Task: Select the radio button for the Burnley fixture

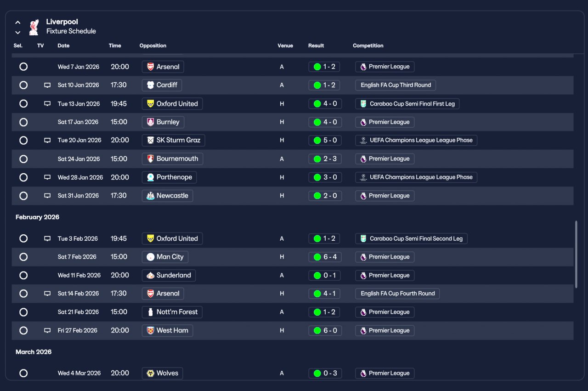Action: (x=23, y=122)
